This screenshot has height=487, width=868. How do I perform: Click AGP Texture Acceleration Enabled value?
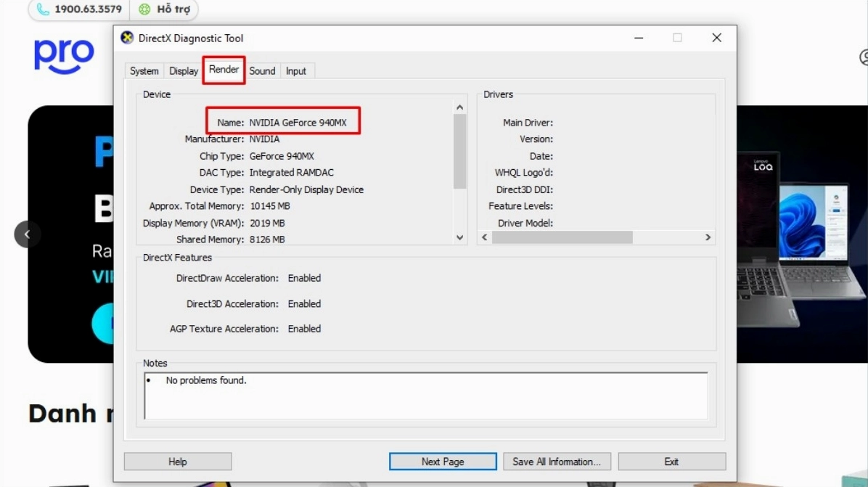coord(304,329)
